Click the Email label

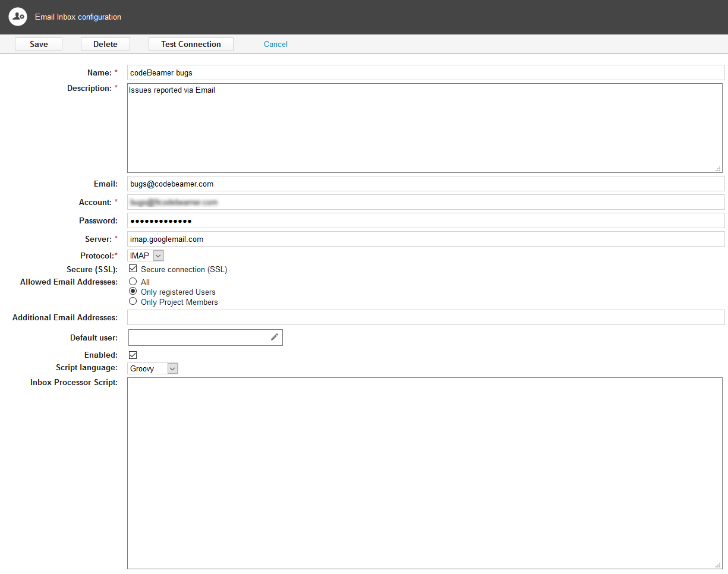(106, 184)
